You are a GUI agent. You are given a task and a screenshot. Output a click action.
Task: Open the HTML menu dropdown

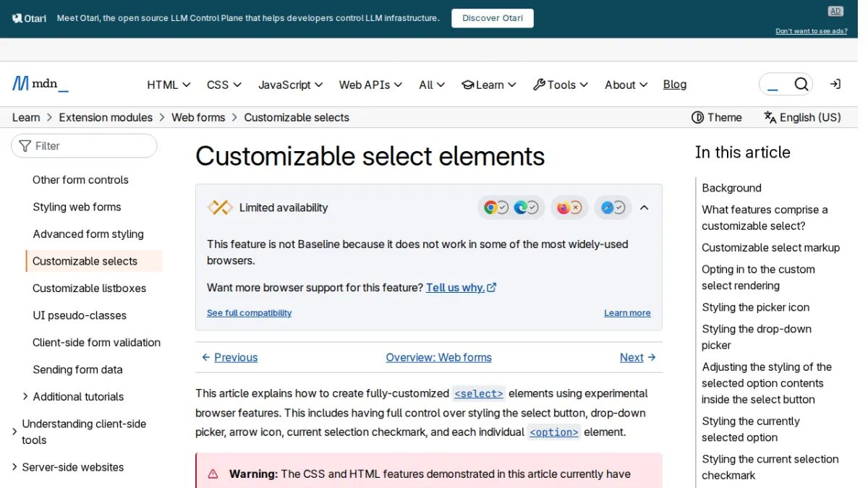point(169,85)
